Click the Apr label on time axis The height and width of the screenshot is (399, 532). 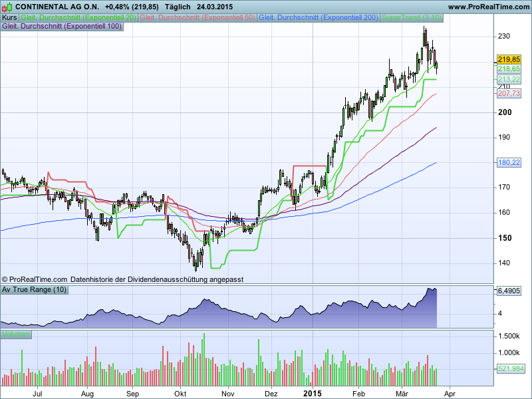(x=450, y=394)
